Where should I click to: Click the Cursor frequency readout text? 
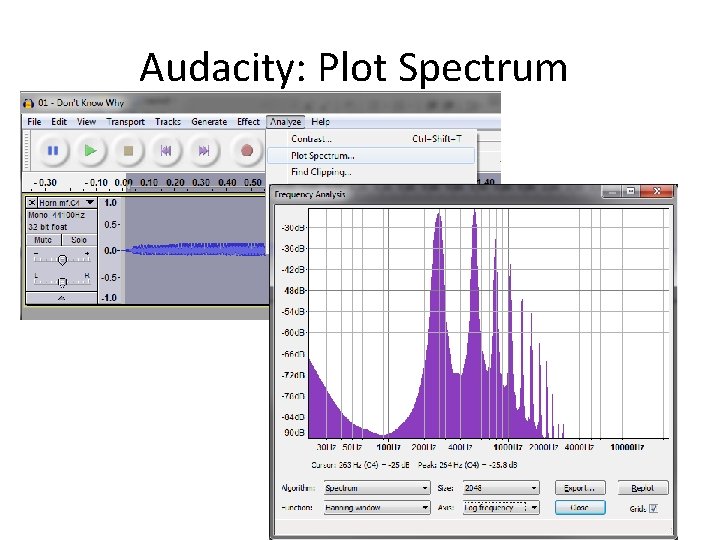(x=360, y=465)
